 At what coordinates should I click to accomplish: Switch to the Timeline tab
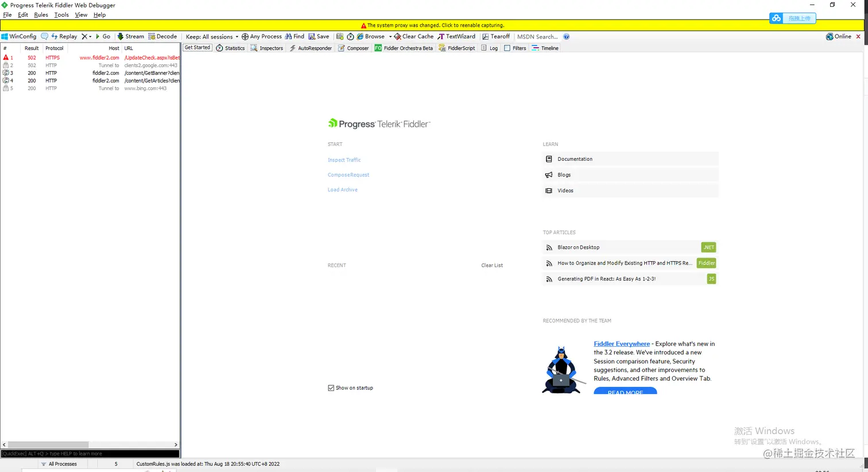click(x=545, y=48)
